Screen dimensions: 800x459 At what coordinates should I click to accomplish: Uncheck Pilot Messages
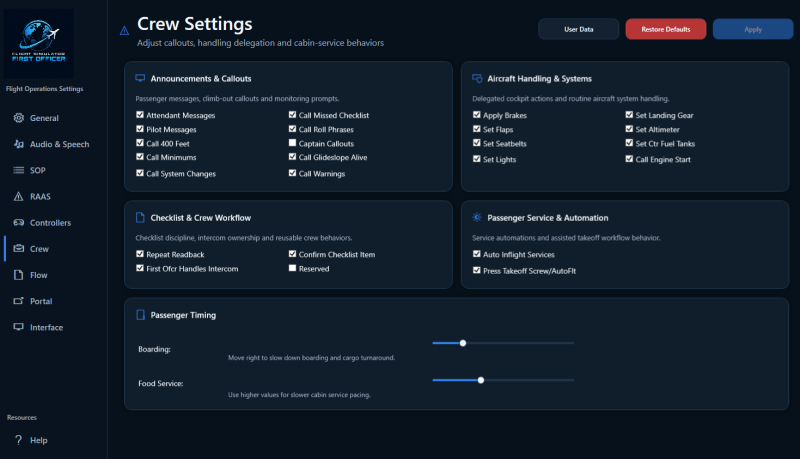coord(140,129)
